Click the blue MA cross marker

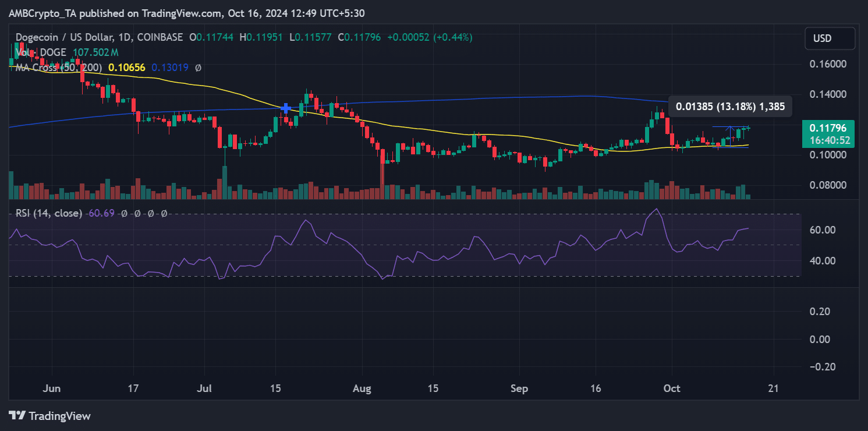point(286,108)
